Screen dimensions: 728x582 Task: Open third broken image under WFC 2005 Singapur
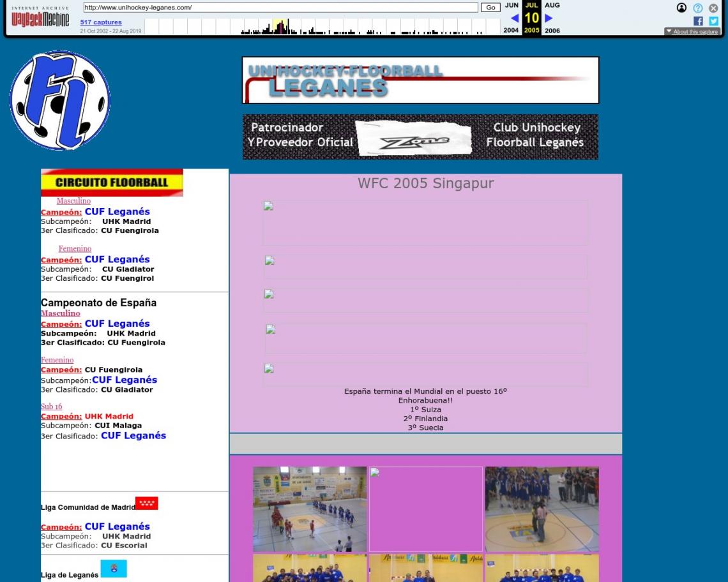pos(425,301)
